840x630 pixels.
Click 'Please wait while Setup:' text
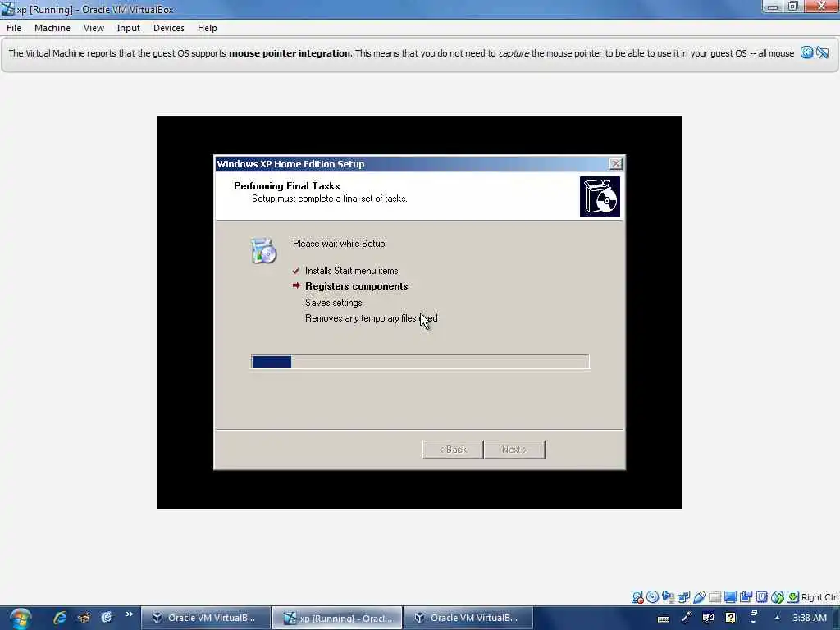(340, 243)
